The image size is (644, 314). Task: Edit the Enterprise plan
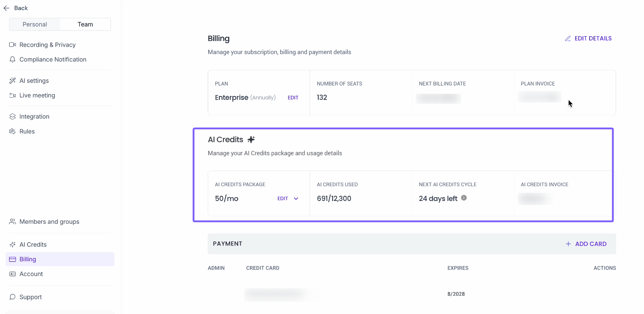(x=293, y=98)
